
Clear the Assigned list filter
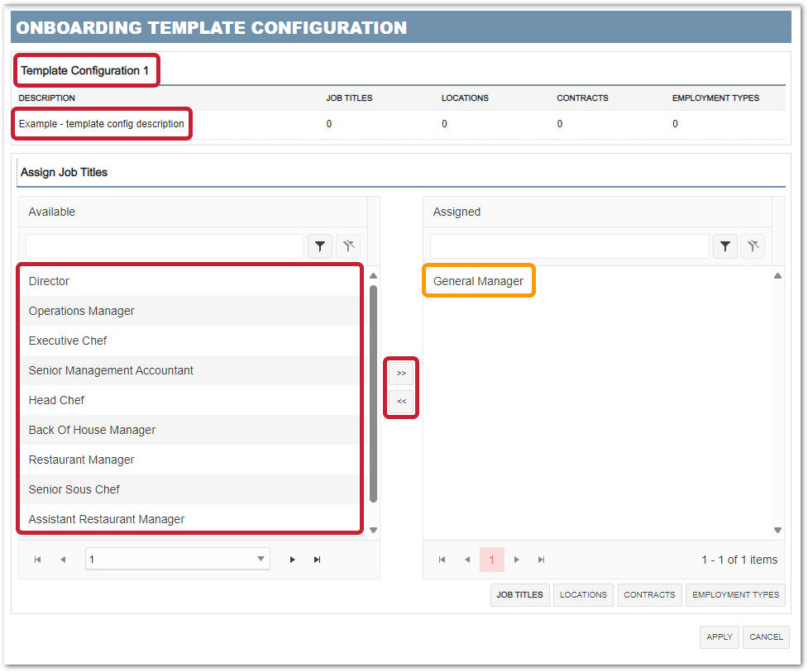coord(753,245)
